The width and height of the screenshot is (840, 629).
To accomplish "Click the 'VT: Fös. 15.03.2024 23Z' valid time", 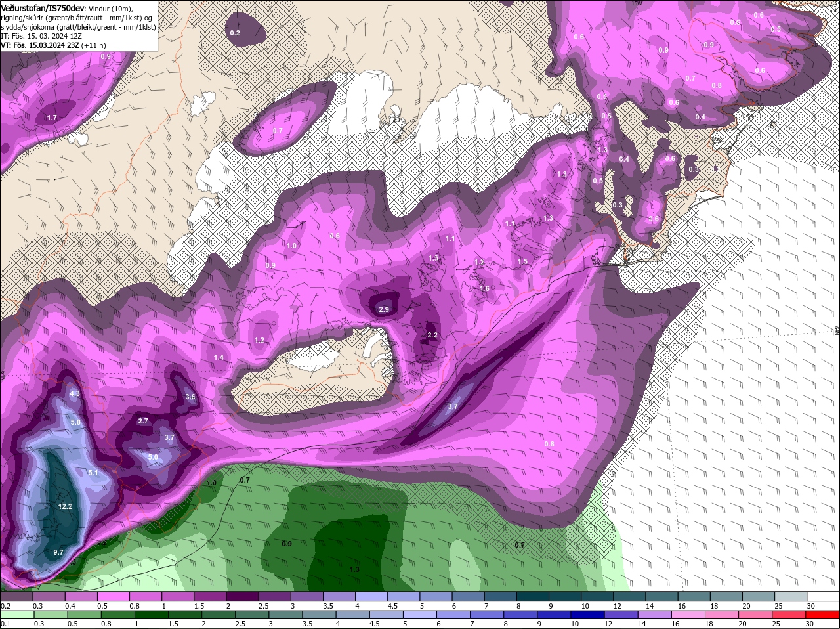I will point(40,45).
